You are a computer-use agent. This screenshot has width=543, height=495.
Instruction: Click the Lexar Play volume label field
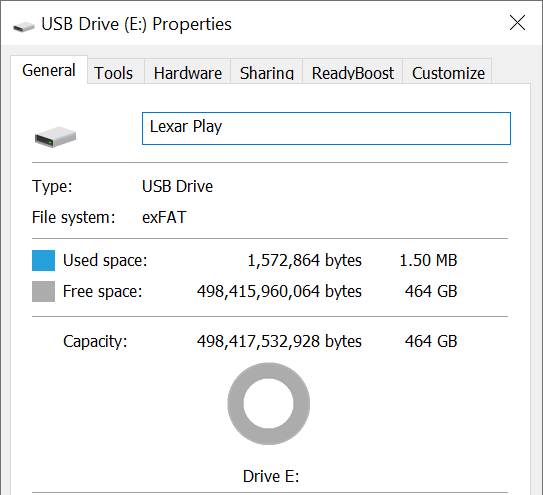[x=326, y=128]
